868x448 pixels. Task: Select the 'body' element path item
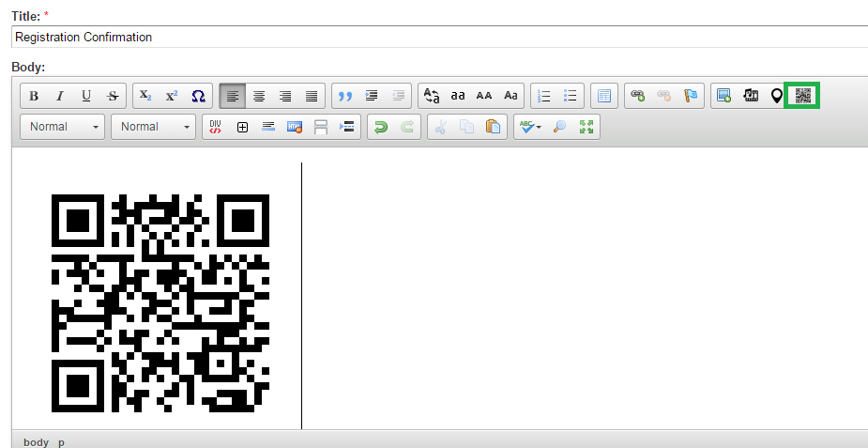(36, 442)
